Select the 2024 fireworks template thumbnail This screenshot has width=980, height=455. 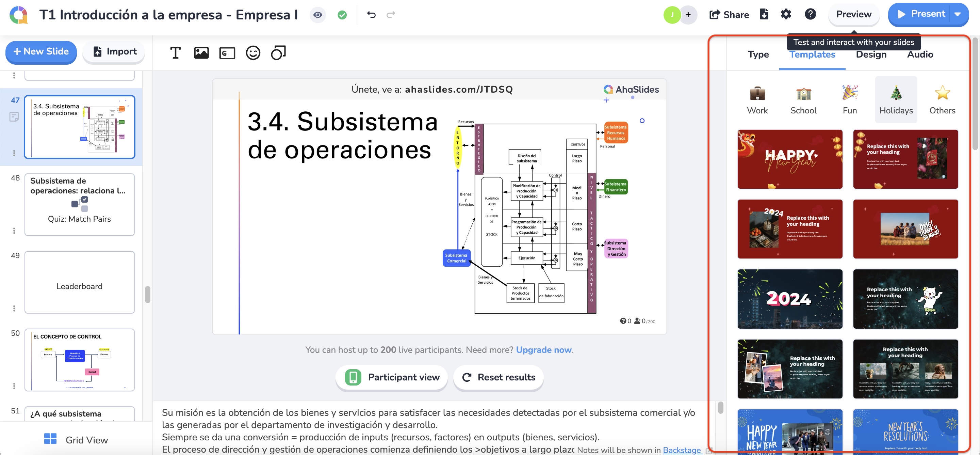(789, 299)
